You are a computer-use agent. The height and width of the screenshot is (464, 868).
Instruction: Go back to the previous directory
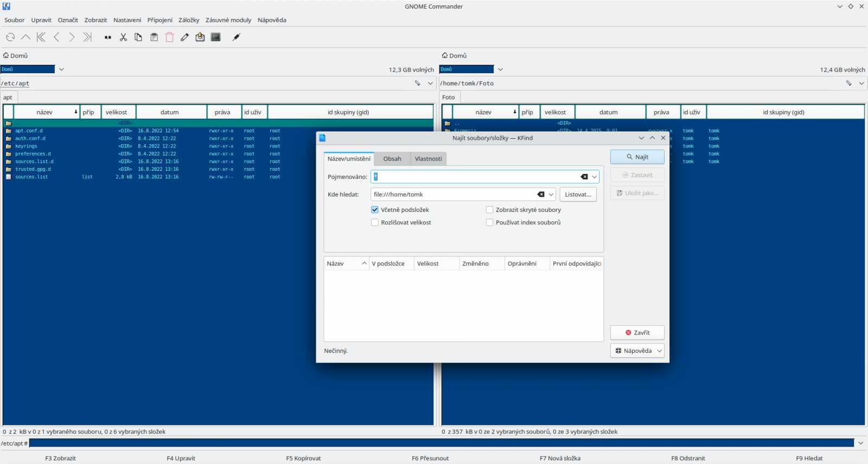pos(56,37)
